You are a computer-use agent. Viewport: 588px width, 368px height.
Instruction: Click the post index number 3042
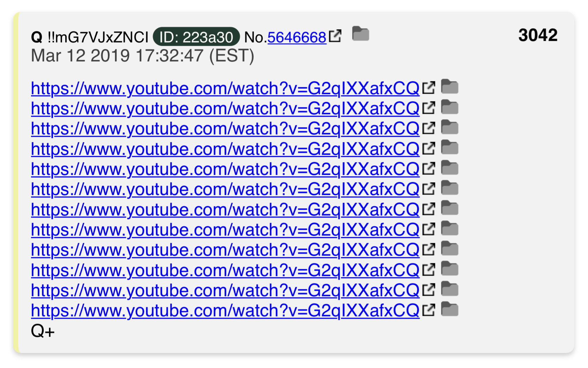click(538, 35)
